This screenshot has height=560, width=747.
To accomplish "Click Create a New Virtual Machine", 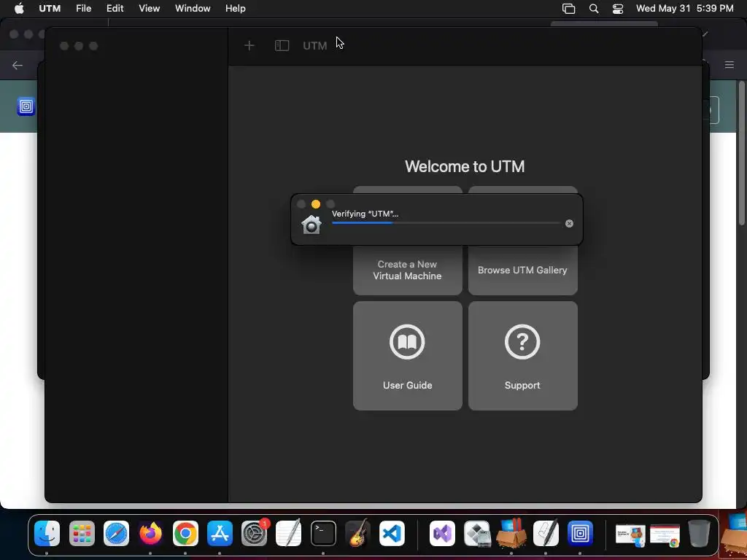I will pyautogui.click(x=407, y=270).
